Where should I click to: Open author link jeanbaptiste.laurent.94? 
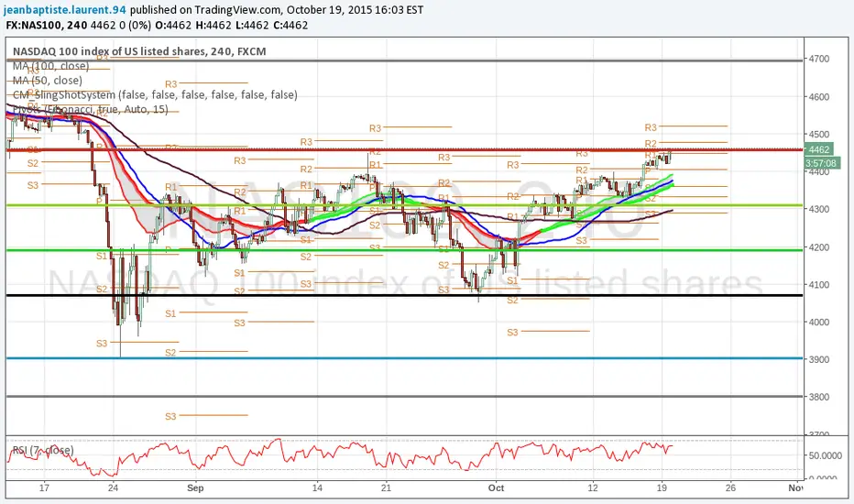pos(65,10)
